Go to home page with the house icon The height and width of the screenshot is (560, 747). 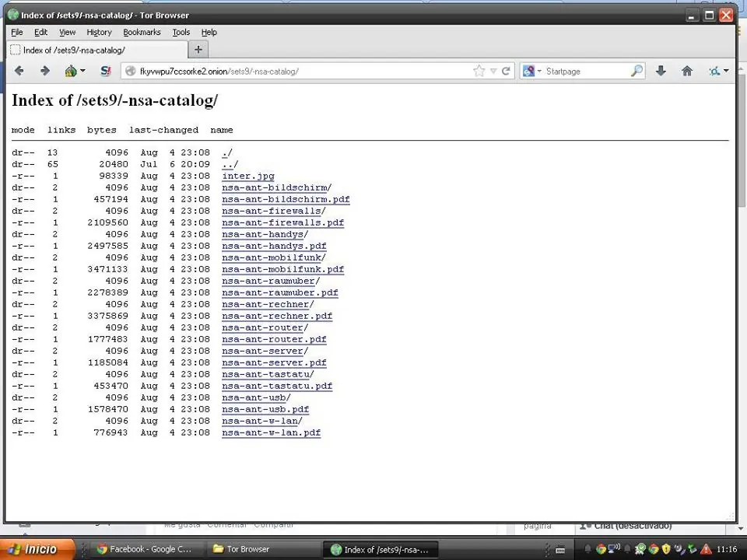686,71
